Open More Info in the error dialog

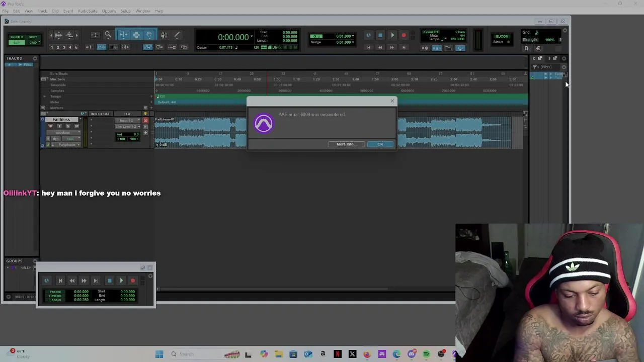346,144
